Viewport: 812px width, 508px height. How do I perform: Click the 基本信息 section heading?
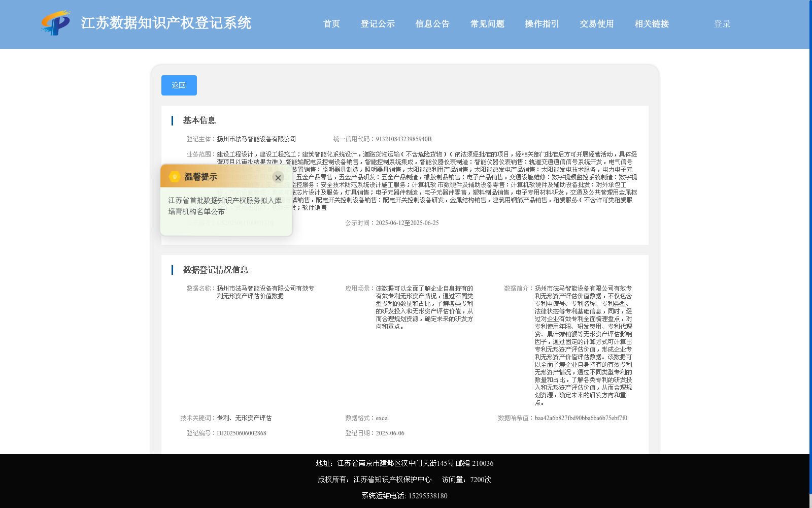(x=199, y=120)
